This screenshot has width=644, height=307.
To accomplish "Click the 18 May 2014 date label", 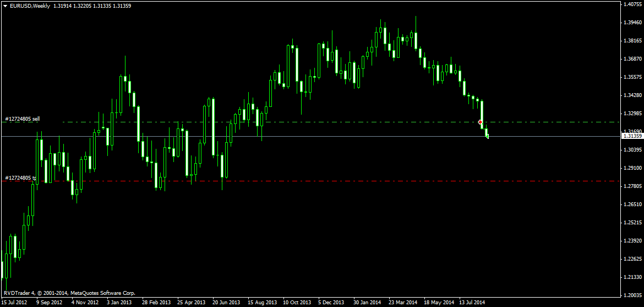I will pos(439,302).
